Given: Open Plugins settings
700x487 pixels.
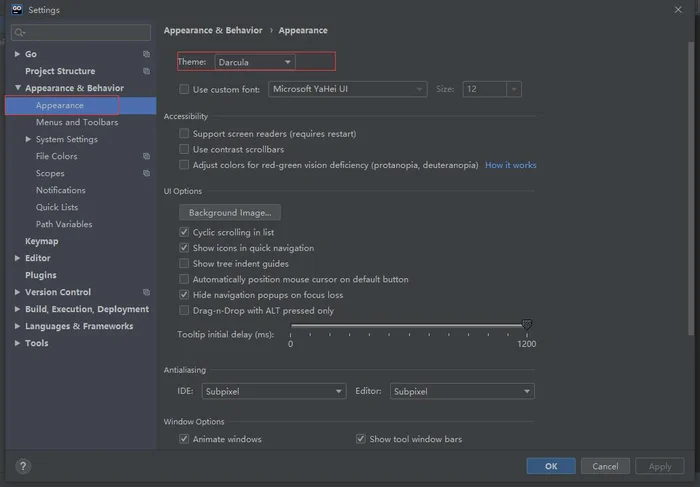Looking at the screenshot, I should click(x=41, y=275).
